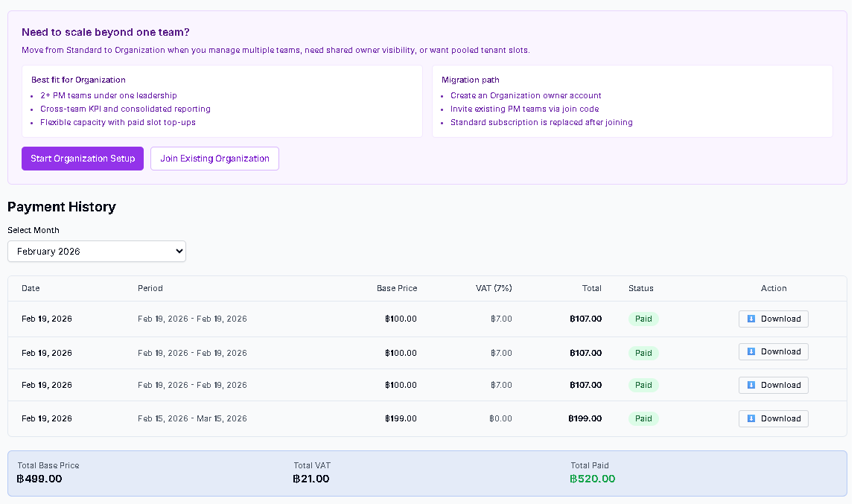This screenshot has width=863, height=504.
Task: Click the Period column header
Action: click(x=148, y=288)
